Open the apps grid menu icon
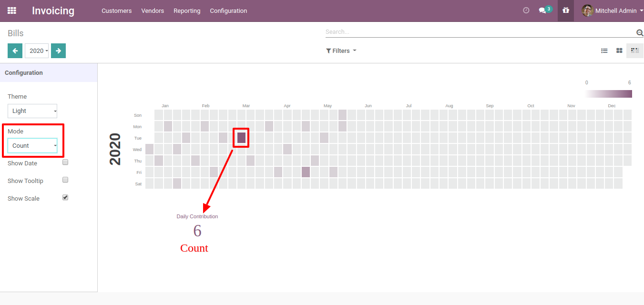The width and height of the screenshot is (644, 305). pos(12,10)
